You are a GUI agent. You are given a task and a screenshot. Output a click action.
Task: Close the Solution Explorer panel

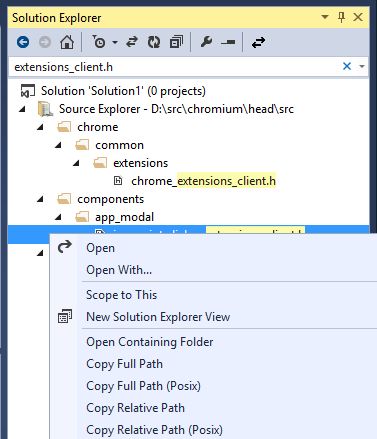358,17
